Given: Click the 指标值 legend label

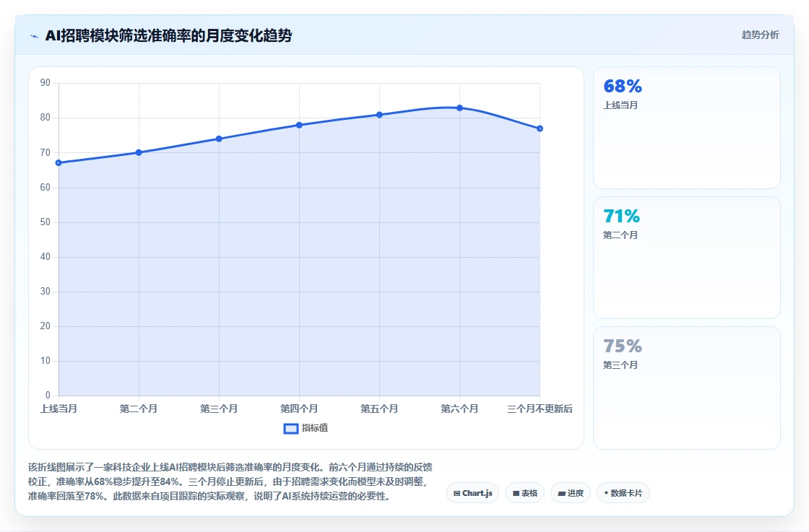Looking at the screenshot, I should (315, 428).
